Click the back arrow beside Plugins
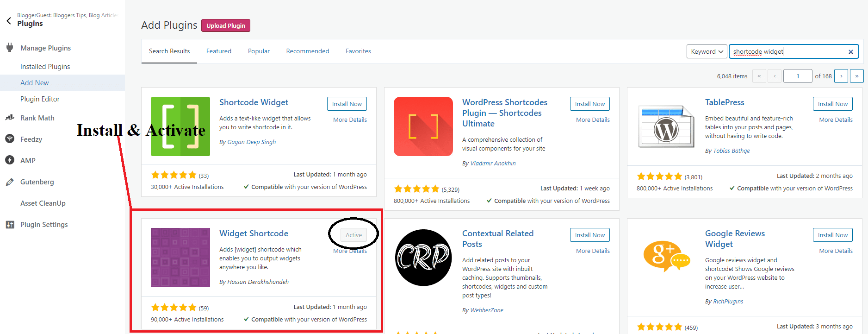 click(x=9, y=20)
